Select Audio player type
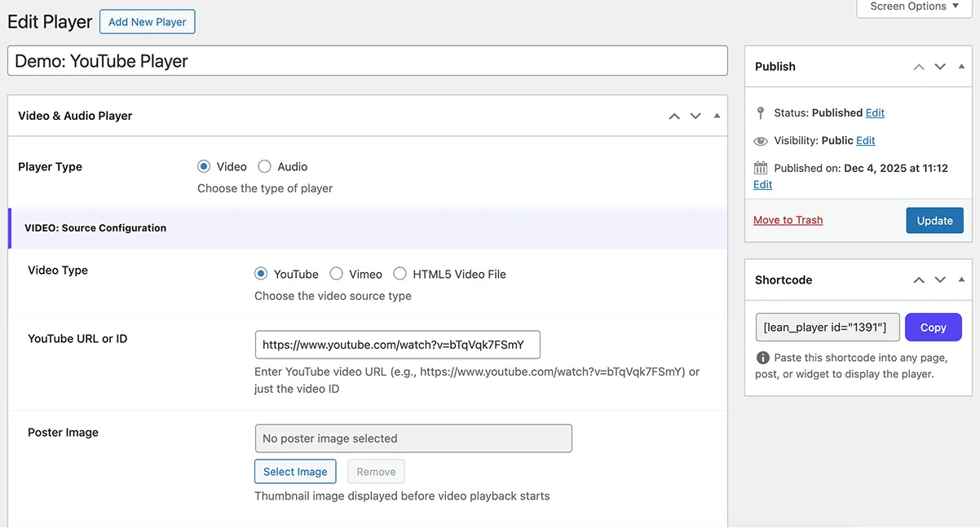This screenshot has height=528, width=980. tap(264, 166)
